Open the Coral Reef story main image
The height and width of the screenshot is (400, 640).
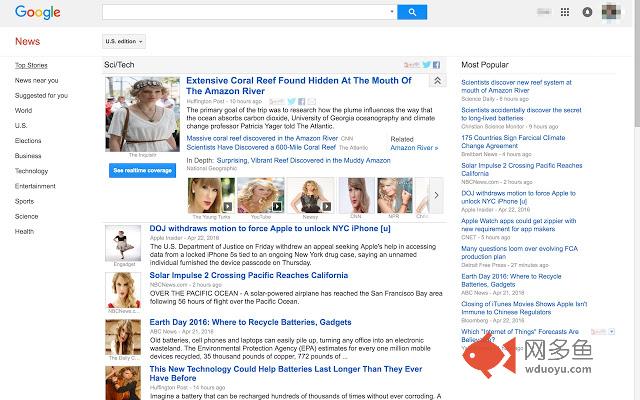point(142,114)
